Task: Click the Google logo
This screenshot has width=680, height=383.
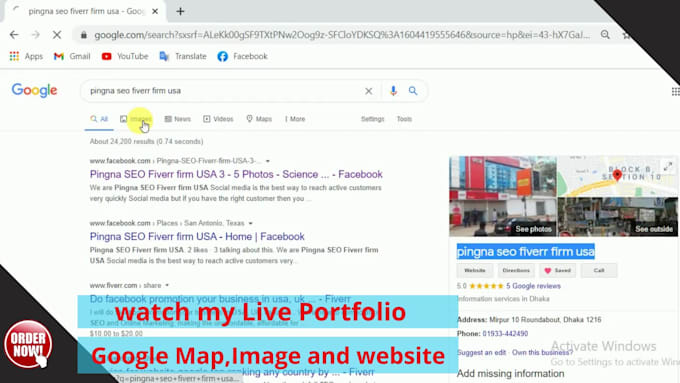Action: pyautogui.click(x=34, y=90)
